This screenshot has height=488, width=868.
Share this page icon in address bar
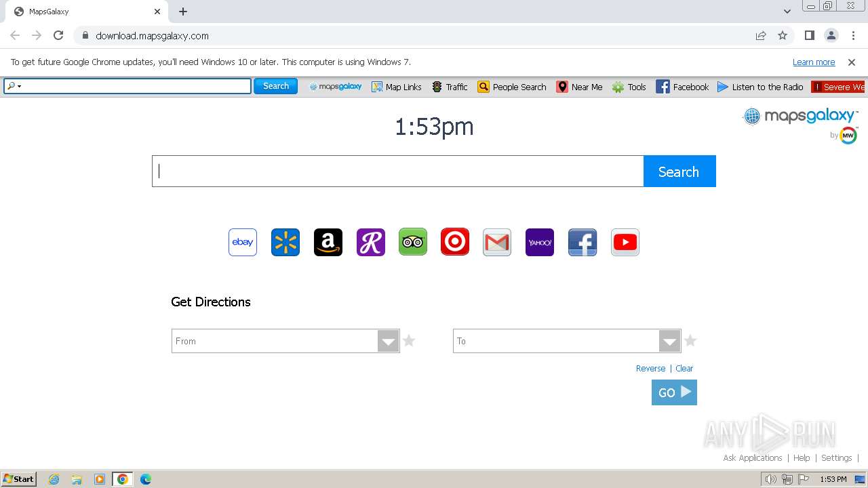point(761,36)
